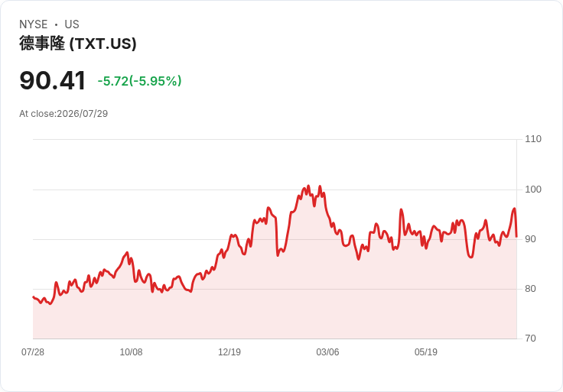
Task: Click the chart's highest peak near 100
Action: point(308,186)
